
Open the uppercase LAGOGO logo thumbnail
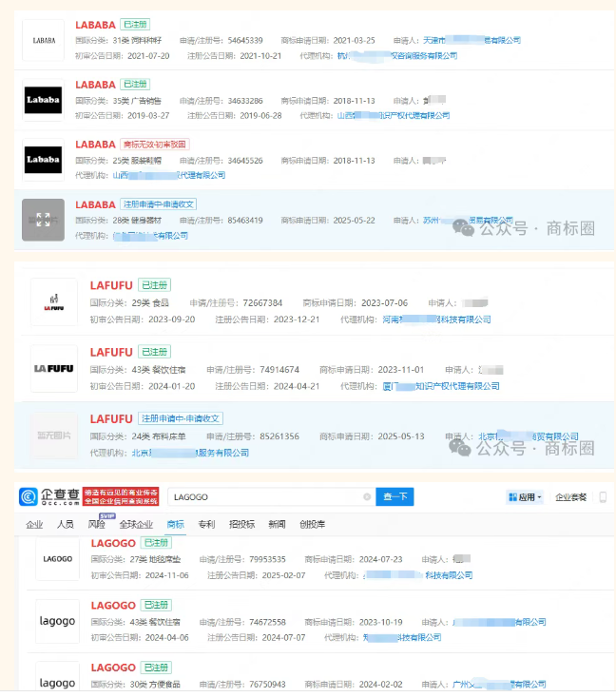coord(58,559)
